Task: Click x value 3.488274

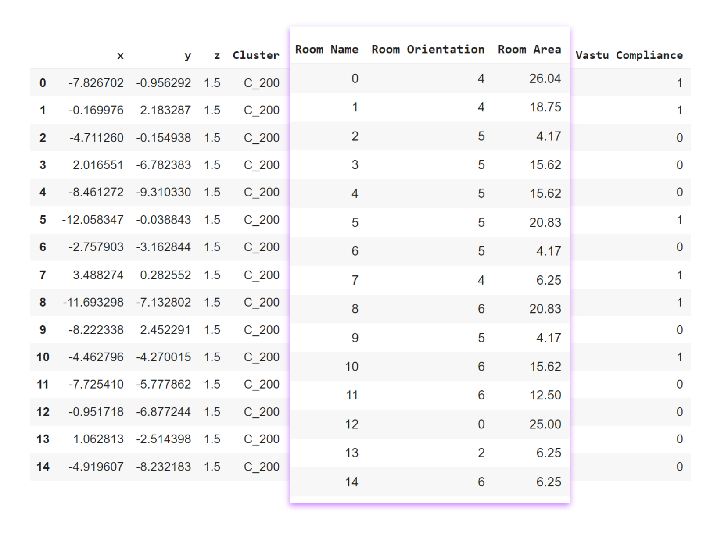Action: coord(98,275)
